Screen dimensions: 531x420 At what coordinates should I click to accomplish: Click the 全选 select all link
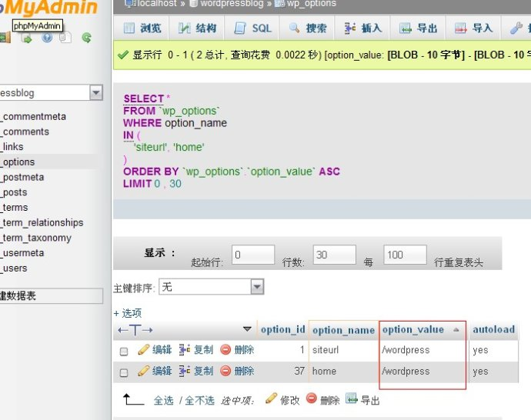[164, 400]
